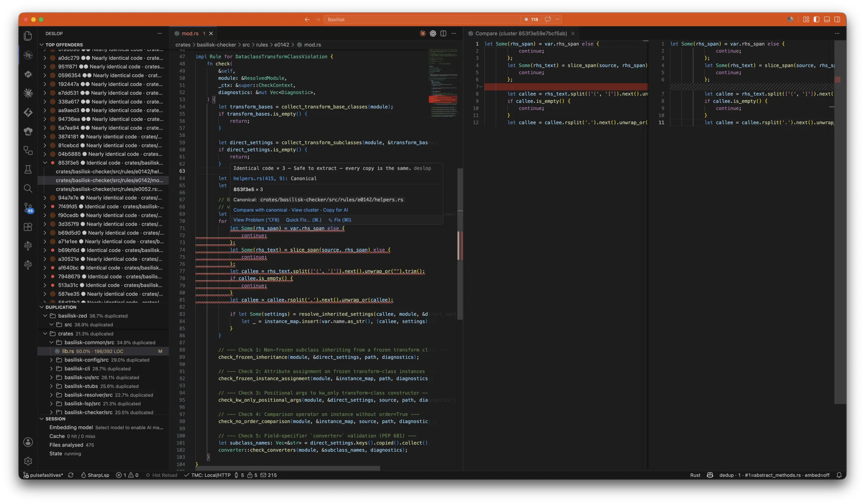Open the remote connections activity icon

click(x=28, y=150)
